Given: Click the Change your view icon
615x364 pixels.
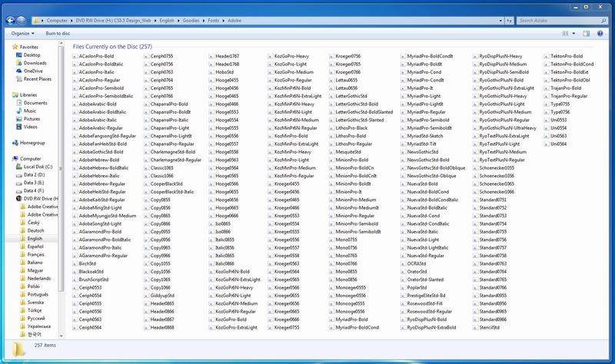Looking at the screenshot, I should (x=565, y=34).
